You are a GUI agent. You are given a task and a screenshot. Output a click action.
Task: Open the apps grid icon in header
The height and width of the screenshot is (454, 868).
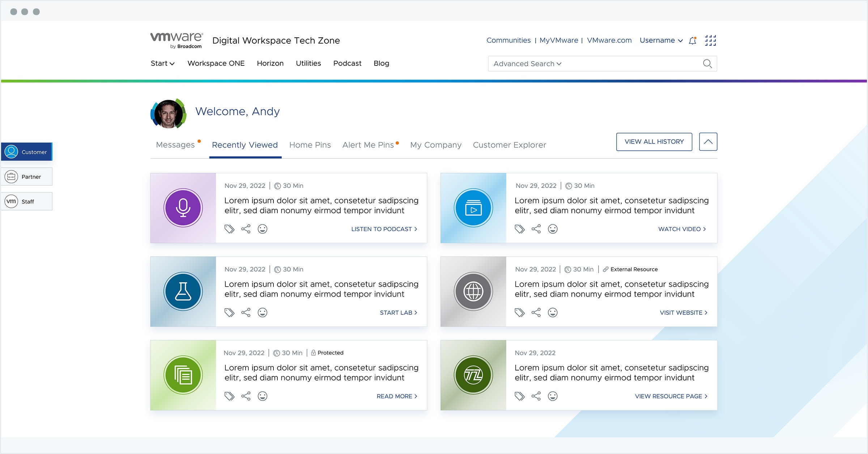(x=710, y=40)
